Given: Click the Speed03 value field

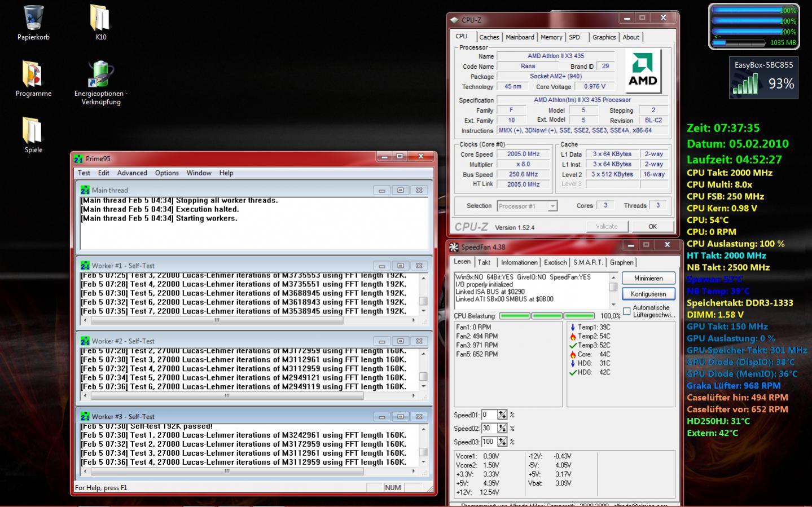Looking at the screenshot, I should pyautogui.click(x=489, y=442).
